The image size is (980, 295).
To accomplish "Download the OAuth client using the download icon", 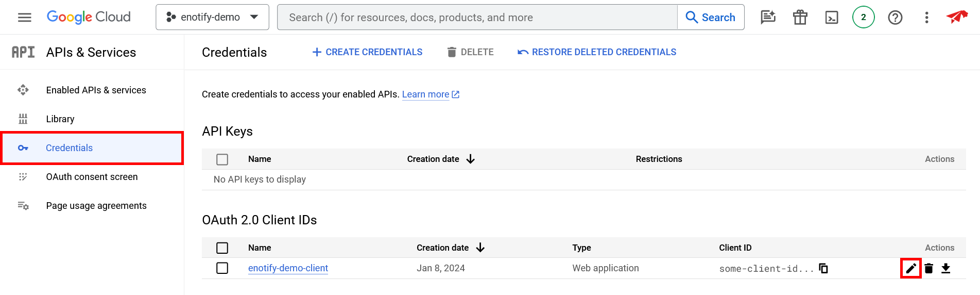I will pyautogui.click(x=946, y=268).
